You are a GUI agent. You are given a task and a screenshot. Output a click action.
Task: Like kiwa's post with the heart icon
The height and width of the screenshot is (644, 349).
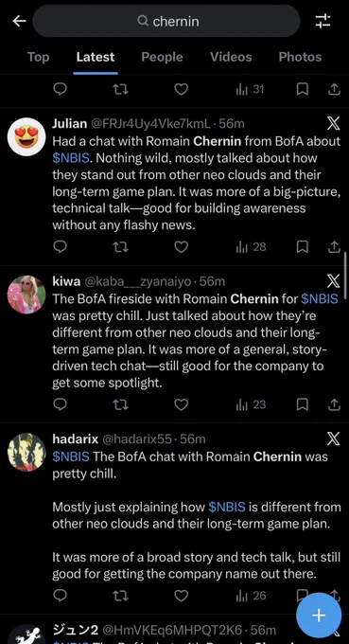pos(182,405)
